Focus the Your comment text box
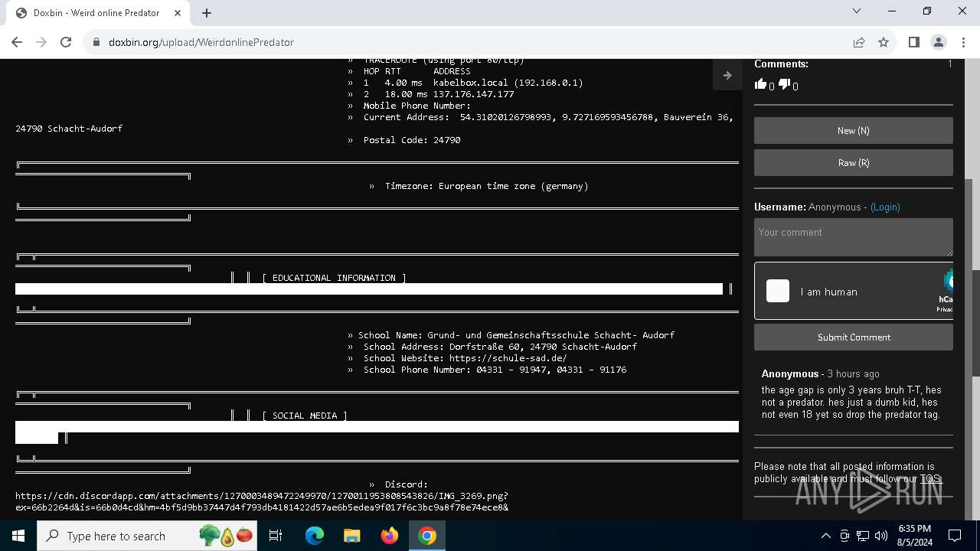Screen dimensions: 980x551 [x=853, y=236]
